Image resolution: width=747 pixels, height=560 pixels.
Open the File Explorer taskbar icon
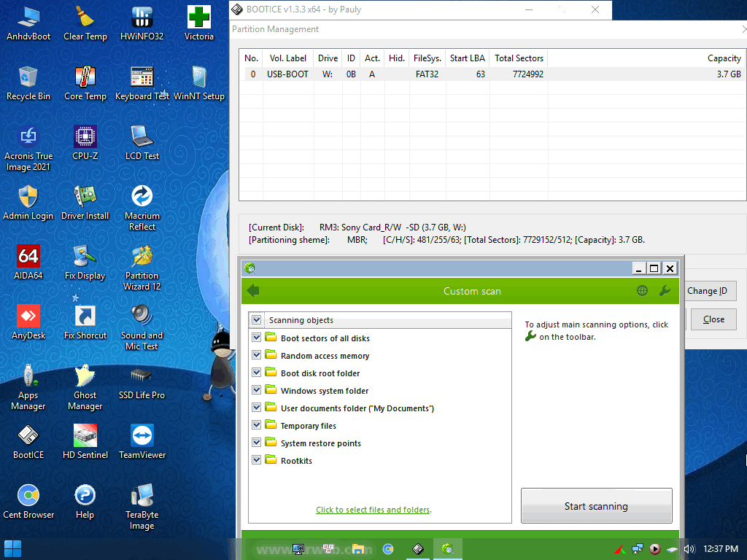tap(358, 549)
